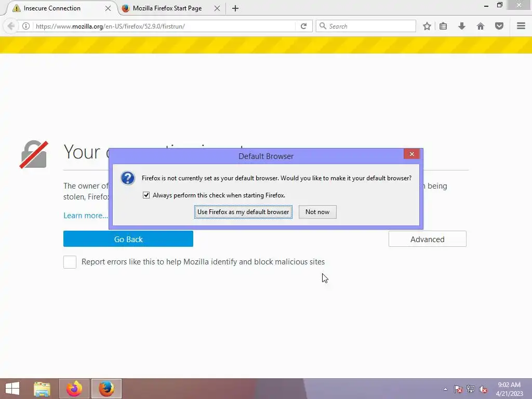532x399 pixels.
Task: Click the dialog text about default browser
Action: [x=276, y=178]
